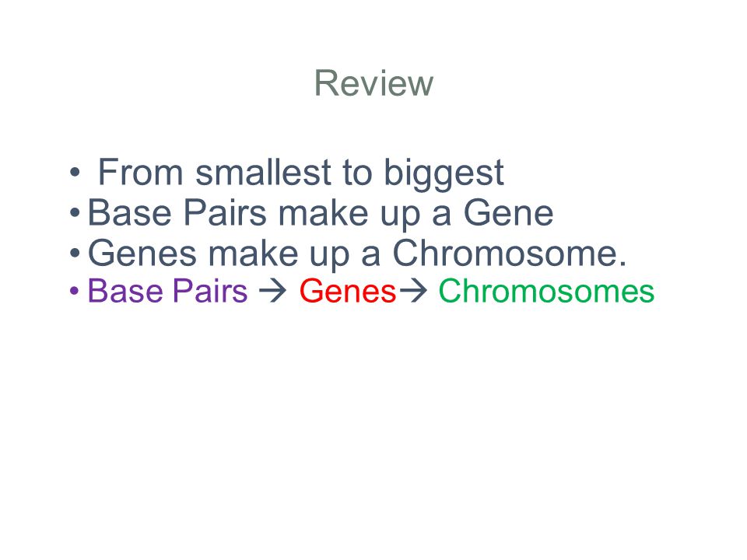The image size is (747, 560).
Task: Select the arrow between Genes and Chromosomes
Action: click(413, 291)
